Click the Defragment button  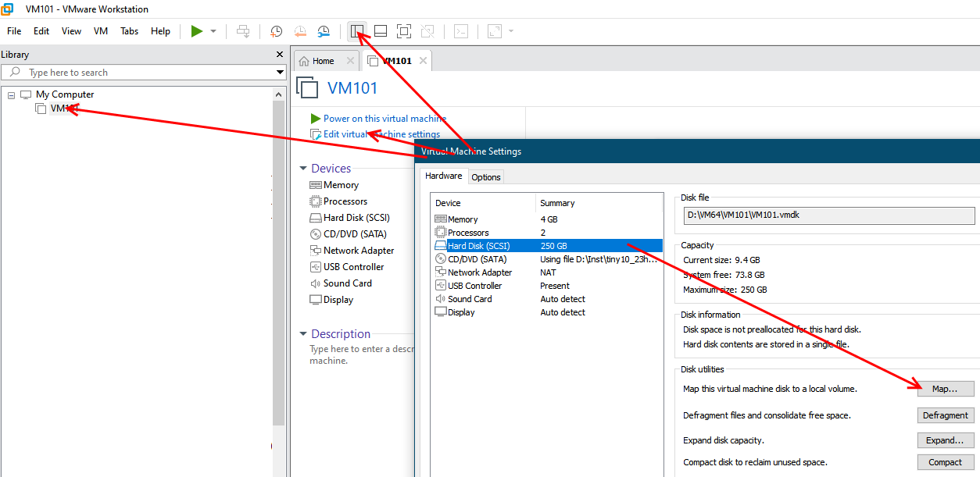[x=946, y=415]
